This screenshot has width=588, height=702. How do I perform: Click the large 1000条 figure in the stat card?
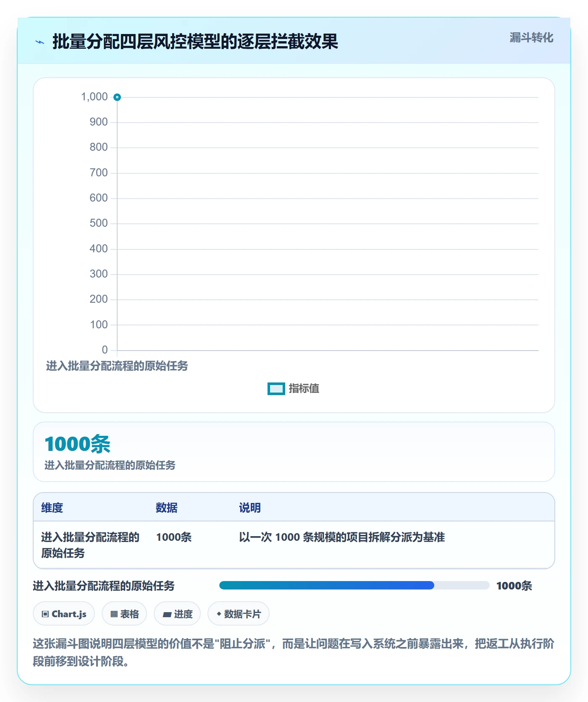point(78,444)
